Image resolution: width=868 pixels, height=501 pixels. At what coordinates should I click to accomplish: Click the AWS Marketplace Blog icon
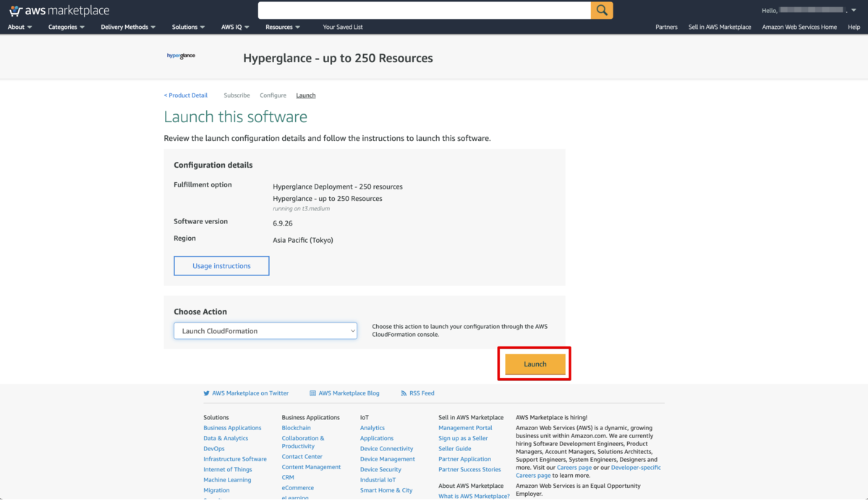[312, 393]
